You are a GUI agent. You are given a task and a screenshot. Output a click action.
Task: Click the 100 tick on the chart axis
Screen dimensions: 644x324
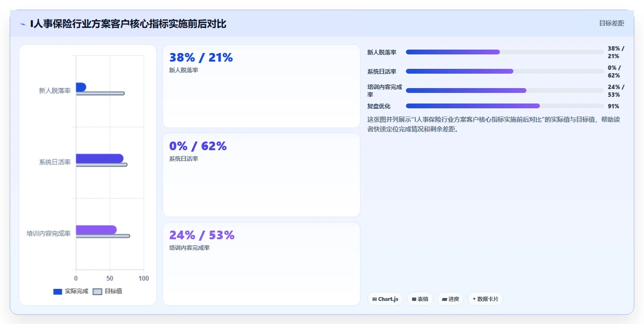tap(144, 278)
